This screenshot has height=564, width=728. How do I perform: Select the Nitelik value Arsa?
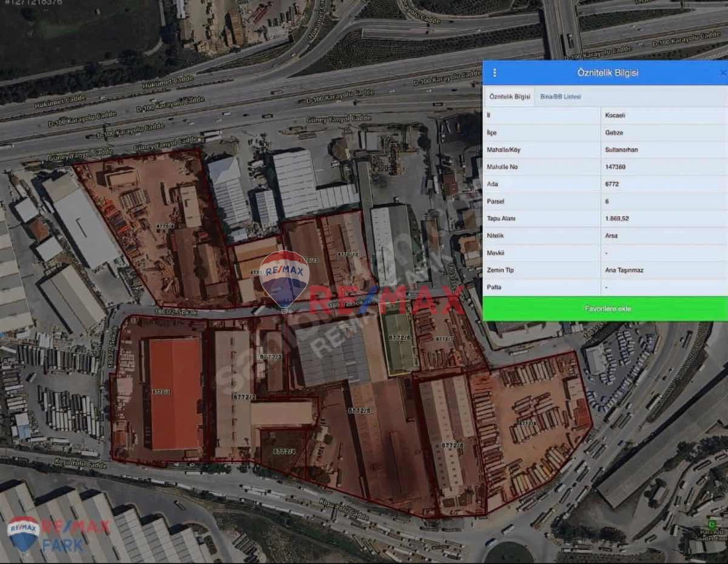611,235
